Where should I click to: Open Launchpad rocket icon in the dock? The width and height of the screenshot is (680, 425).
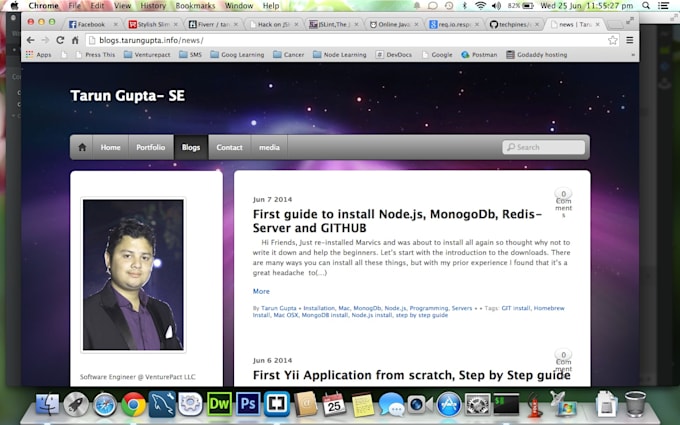coord(76,404)
